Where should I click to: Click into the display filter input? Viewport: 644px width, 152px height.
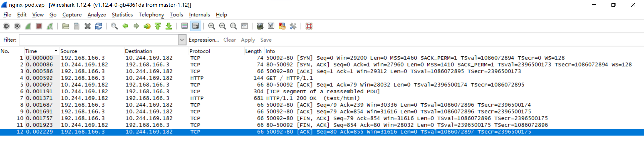click(99, 40)
